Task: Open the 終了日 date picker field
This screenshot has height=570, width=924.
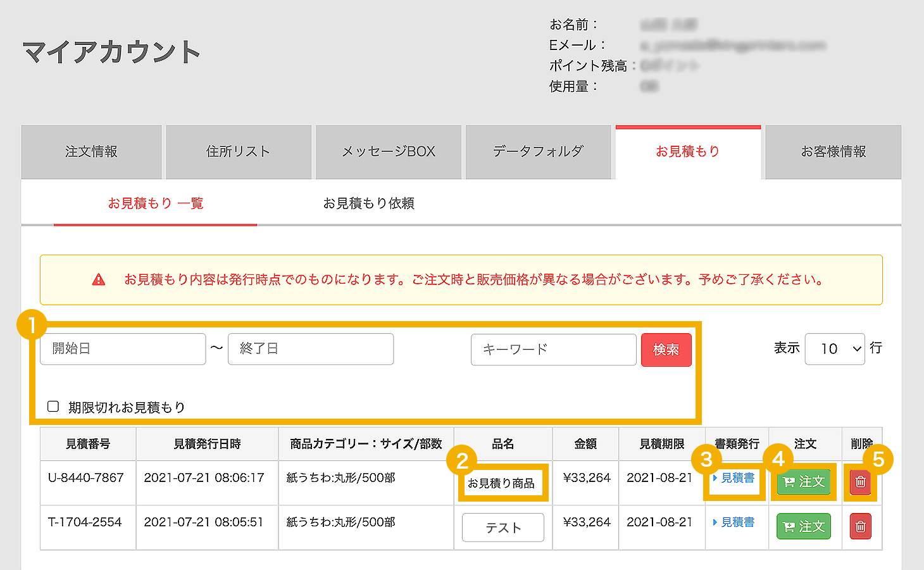Action: (311, 349)
